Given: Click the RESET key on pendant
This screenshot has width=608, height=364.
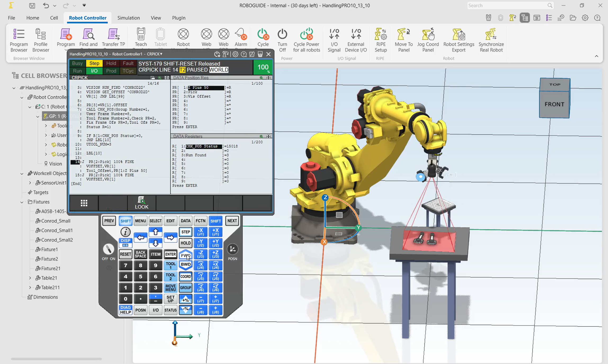Looking at the screenshot, I should pos(125,254).
